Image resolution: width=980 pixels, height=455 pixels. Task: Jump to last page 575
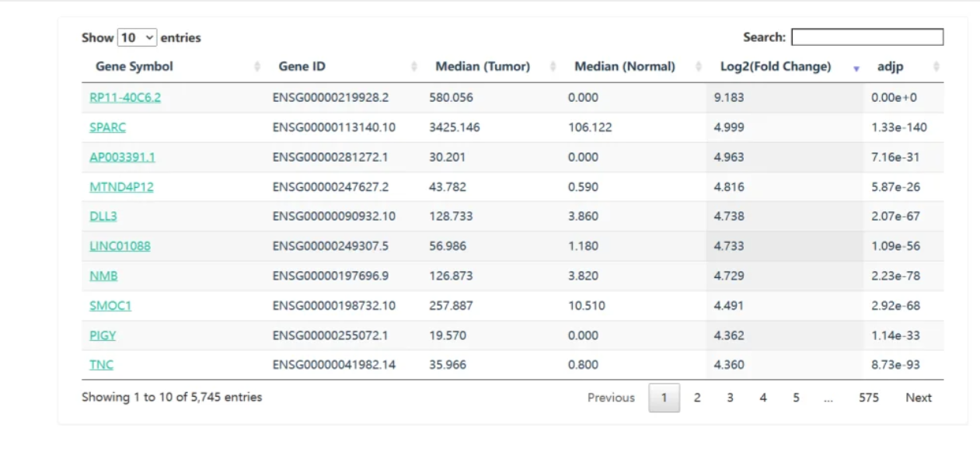tap(868, 398)
